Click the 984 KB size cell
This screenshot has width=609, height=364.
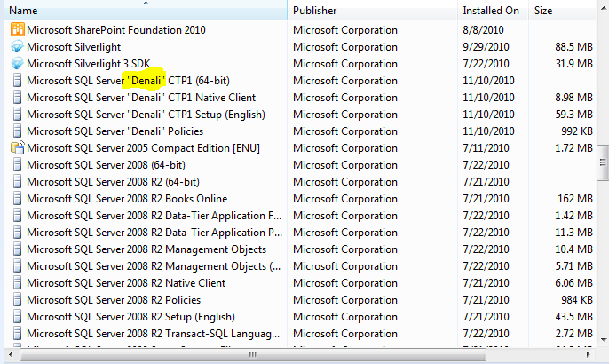pyautogui.click(x=577, y=300)
